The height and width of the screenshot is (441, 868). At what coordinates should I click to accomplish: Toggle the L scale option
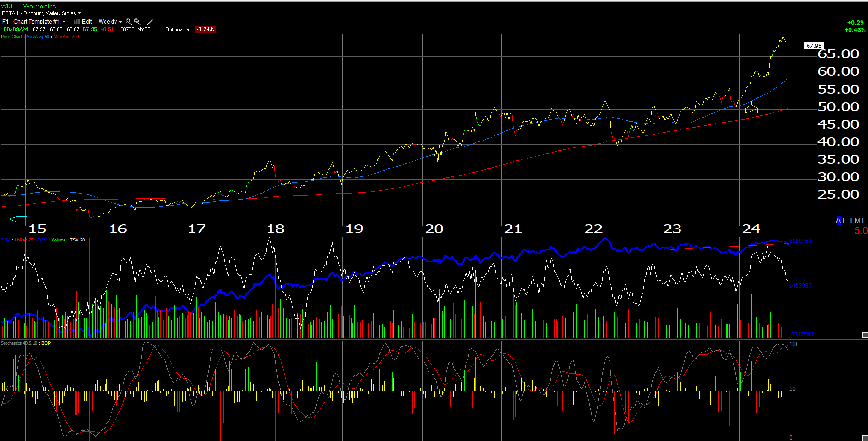pos(844,221)
